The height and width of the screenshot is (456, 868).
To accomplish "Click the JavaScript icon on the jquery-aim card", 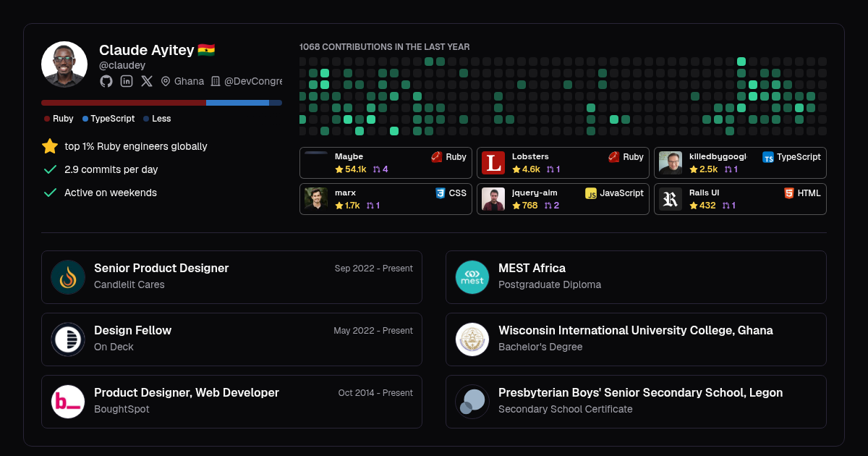I will tap(591, 193).
